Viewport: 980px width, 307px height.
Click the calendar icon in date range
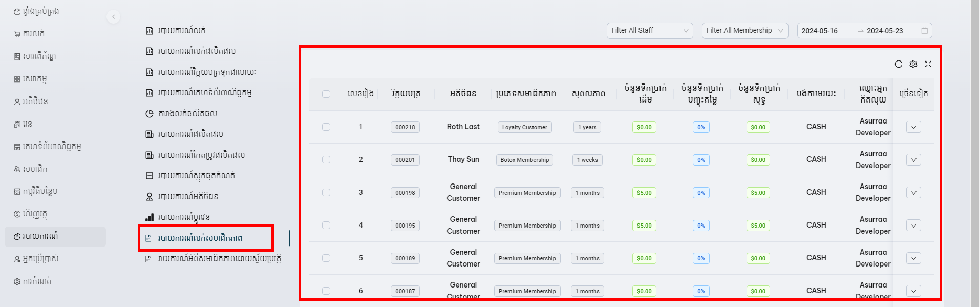click(x=924, y=31)
